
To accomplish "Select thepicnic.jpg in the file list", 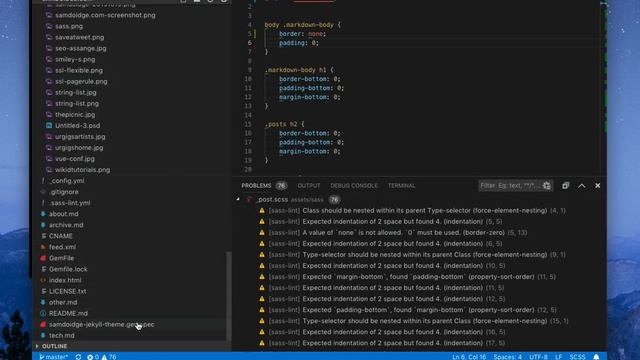I will point(75,115).
